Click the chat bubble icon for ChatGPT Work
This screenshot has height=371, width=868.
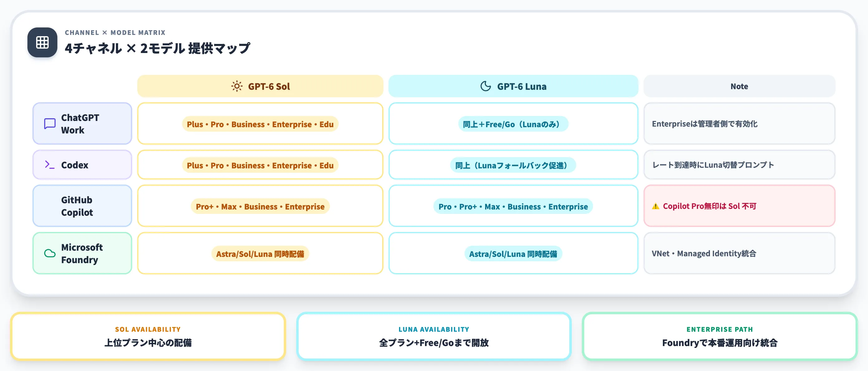click(50, 124)
